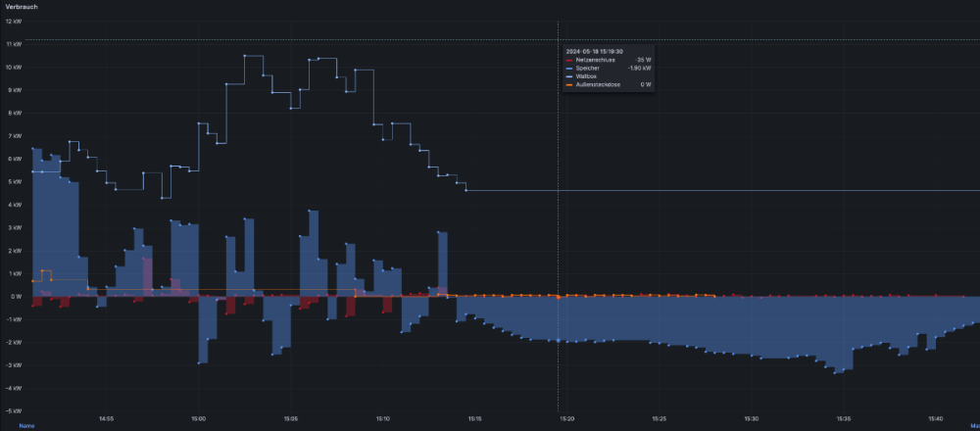Screen dimensions: 980x431
Task: Sort legend by the Name column header
Action: 26,426
